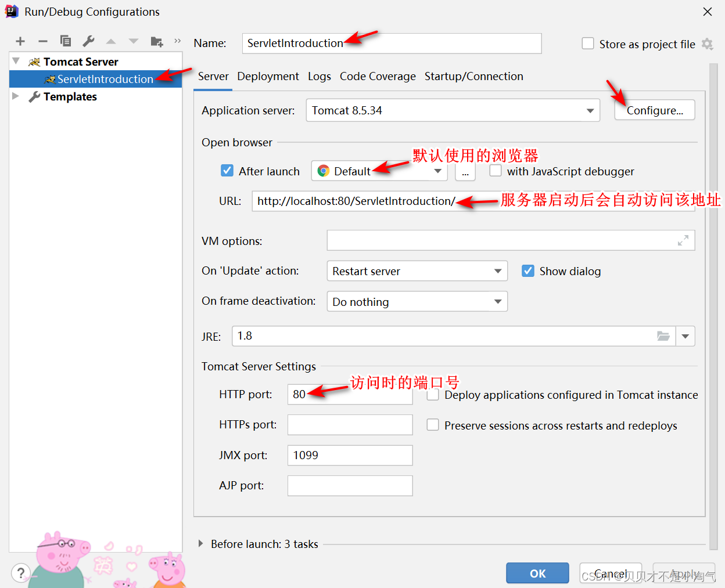Screen dimensions: 725x588
Task: Open the help question mark button
Action: 21,573
